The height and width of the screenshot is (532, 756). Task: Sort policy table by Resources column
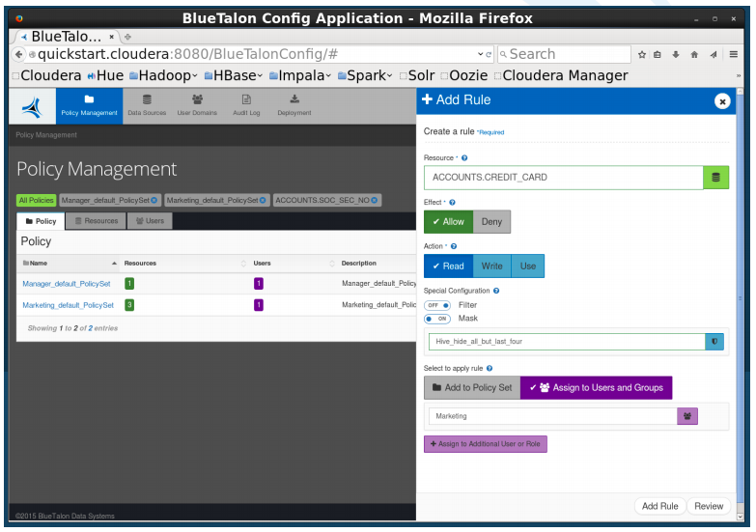click(184, 264)
